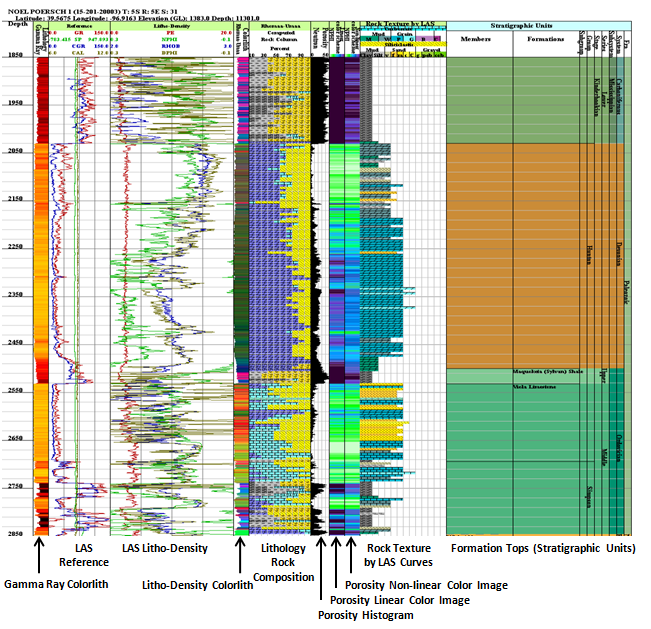This screenshot has width=651, height=629.
Task: Select the Kinderhookian stage label
Action: (597, 97)
